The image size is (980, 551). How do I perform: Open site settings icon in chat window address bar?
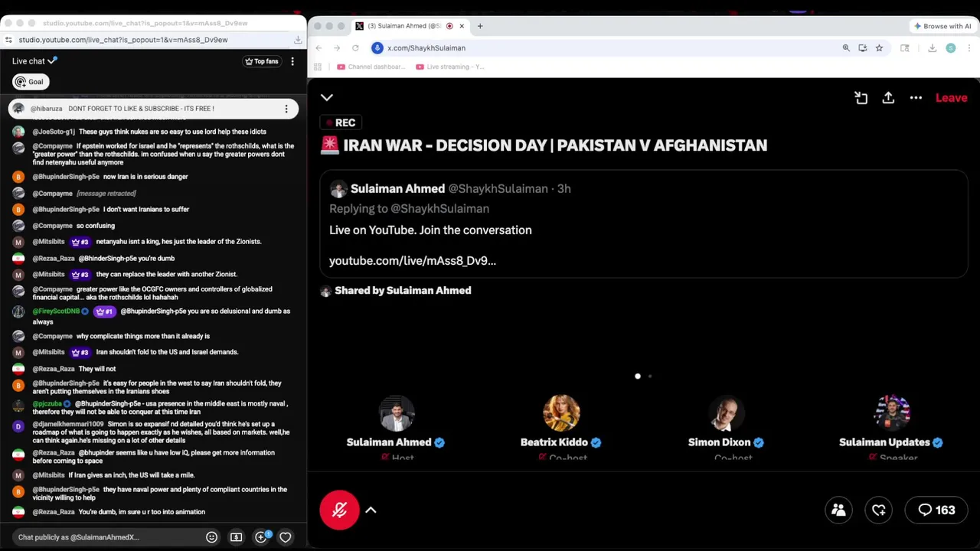[8, 40]
